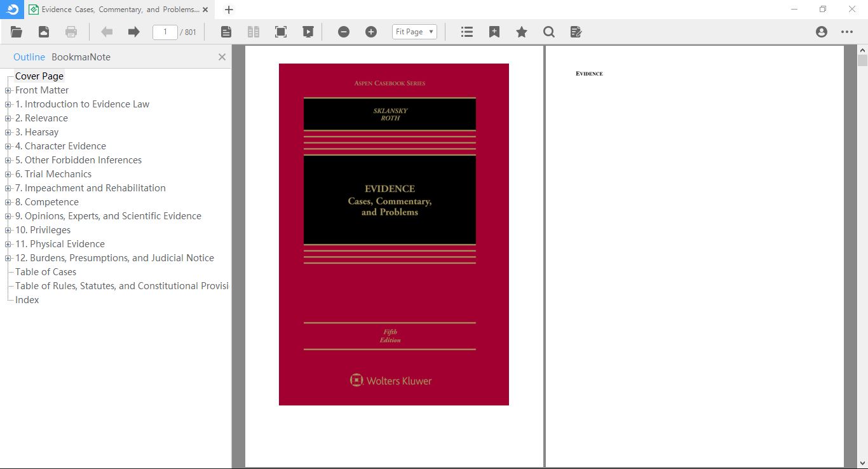Switch to two-page view icon

254,32
